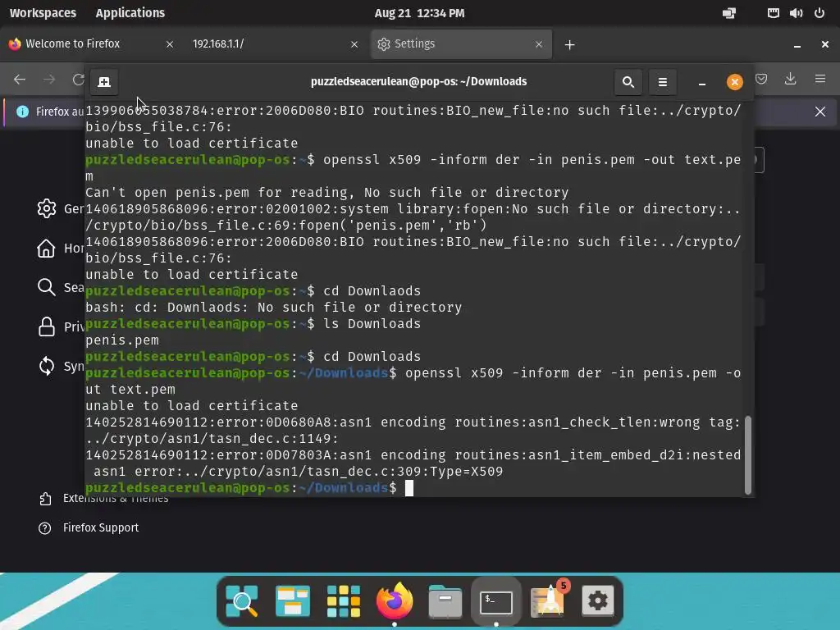The height and width of the screenshot is (630, 840).
Task: Click 'bash: cd: Downlaods' error line
Action: coord(274,308)
